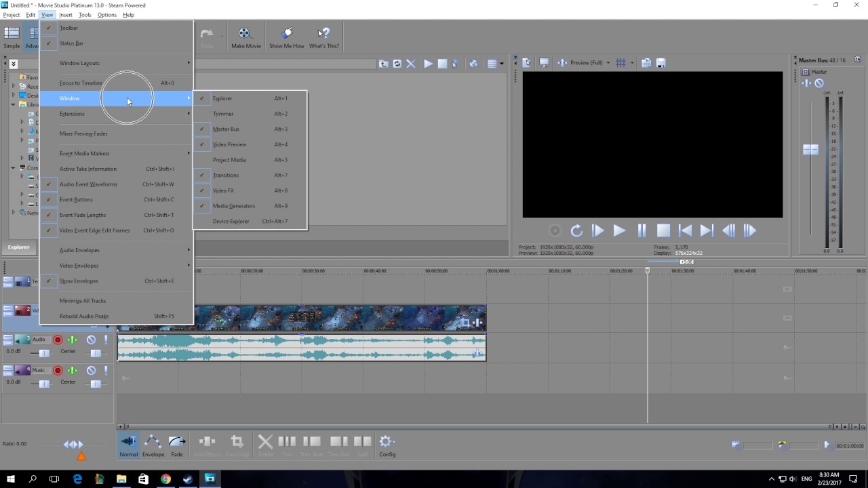Play from start in the video preview

[x=597, y=230]
